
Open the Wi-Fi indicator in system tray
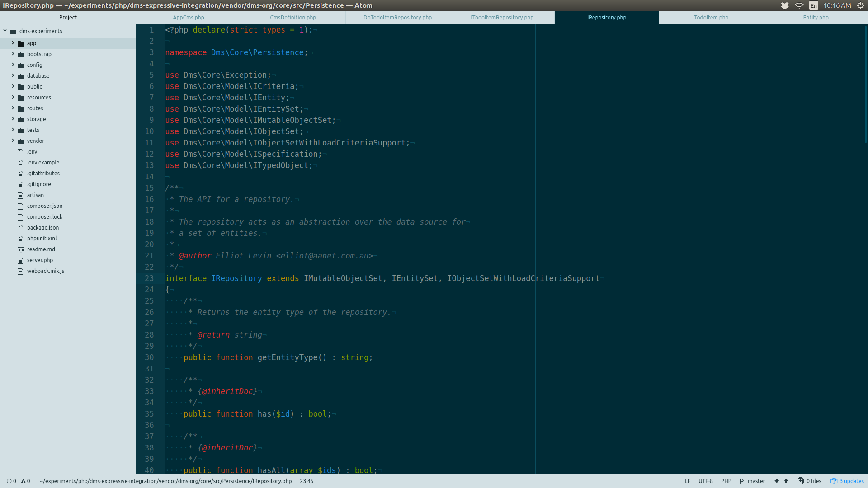tap(799, 5)
